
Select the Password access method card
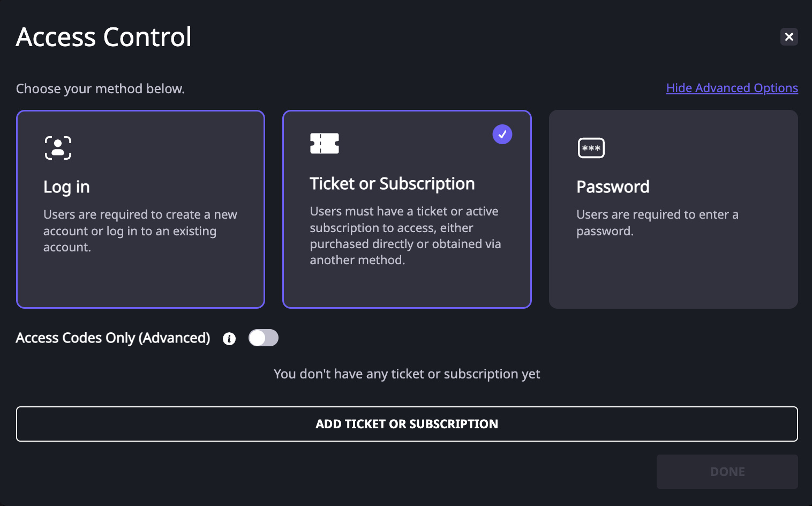(673, 209)
